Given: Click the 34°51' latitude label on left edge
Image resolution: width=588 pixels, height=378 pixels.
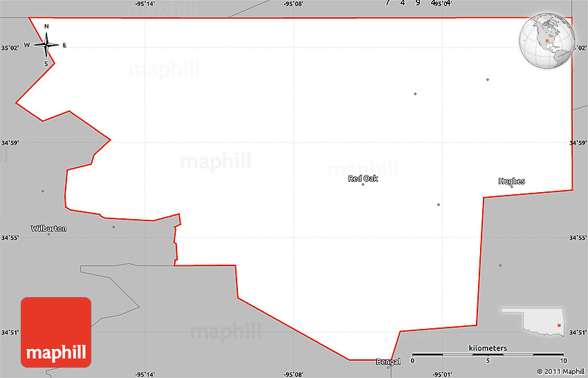Looking at the screenshot, I should 9,332.
